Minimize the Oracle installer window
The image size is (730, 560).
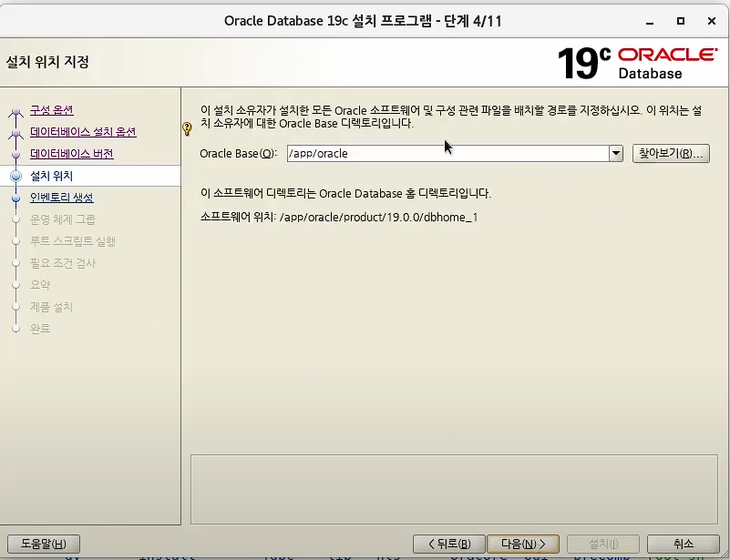pos(650,21)
